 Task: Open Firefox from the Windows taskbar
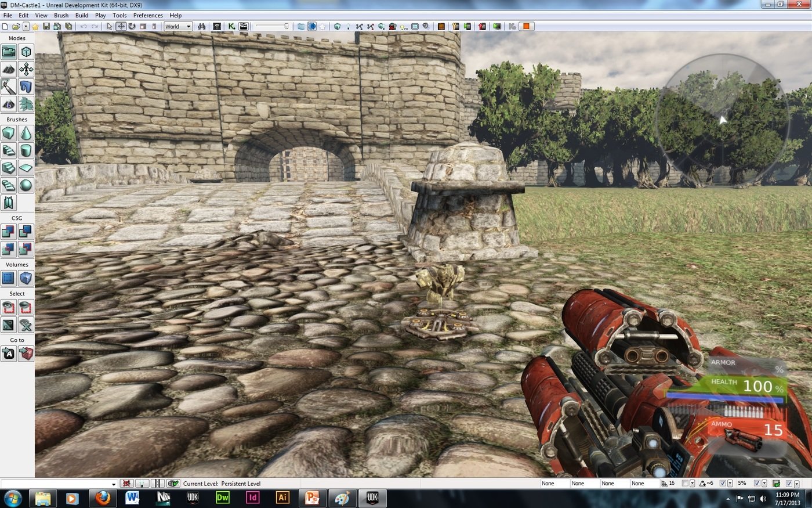[x=103, y=498]
